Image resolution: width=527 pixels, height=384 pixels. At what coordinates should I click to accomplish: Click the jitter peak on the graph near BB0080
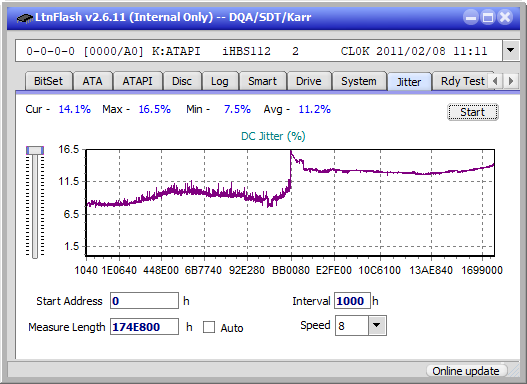(x=291, y=153)
